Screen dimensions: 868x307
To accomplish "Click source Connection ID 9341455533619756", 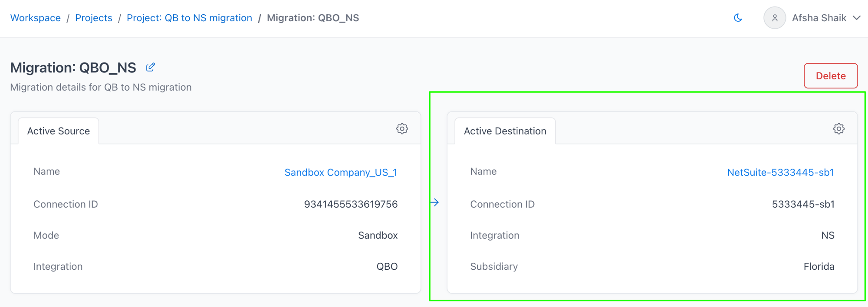I will click(x=351, y=204).
